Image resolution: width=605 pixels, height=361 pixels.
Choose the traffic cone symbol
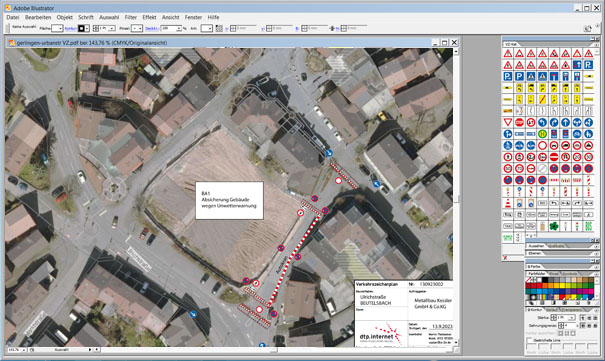pos(508,203)
